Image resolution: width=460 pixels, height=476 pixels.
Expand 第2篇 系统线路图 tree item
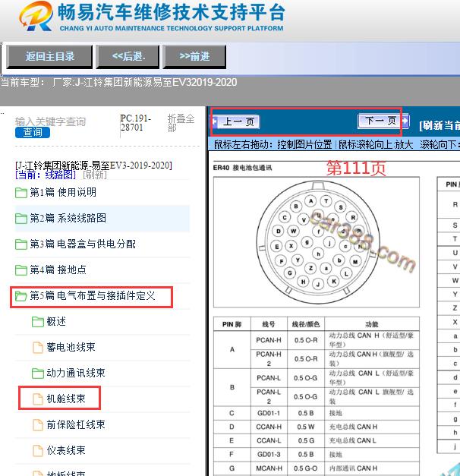[68, 219]
